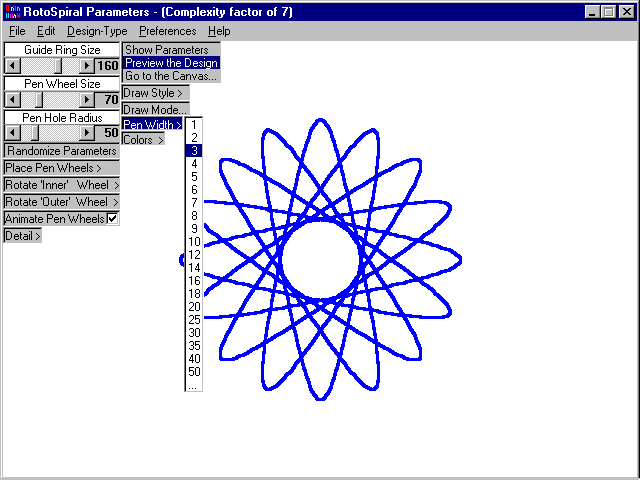Open the Draw Mode dialog
This screenshot has height=480, width=640.
tap(155, 109)
